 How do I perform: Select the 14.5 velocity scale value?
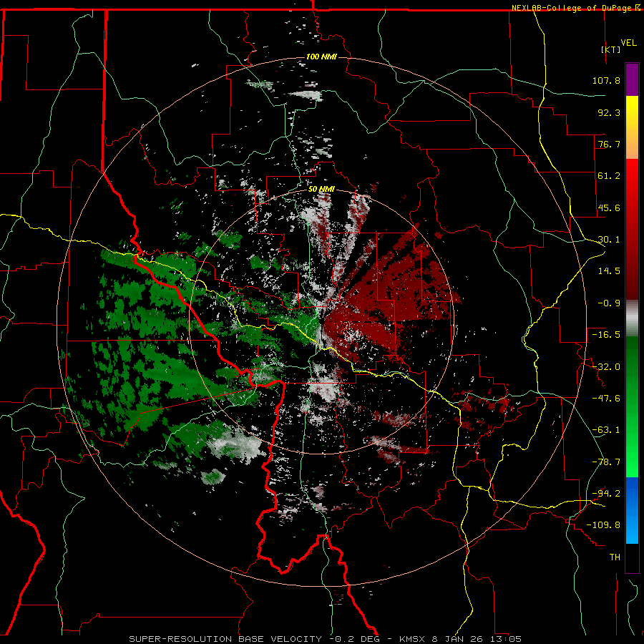(x=609, y=271)
